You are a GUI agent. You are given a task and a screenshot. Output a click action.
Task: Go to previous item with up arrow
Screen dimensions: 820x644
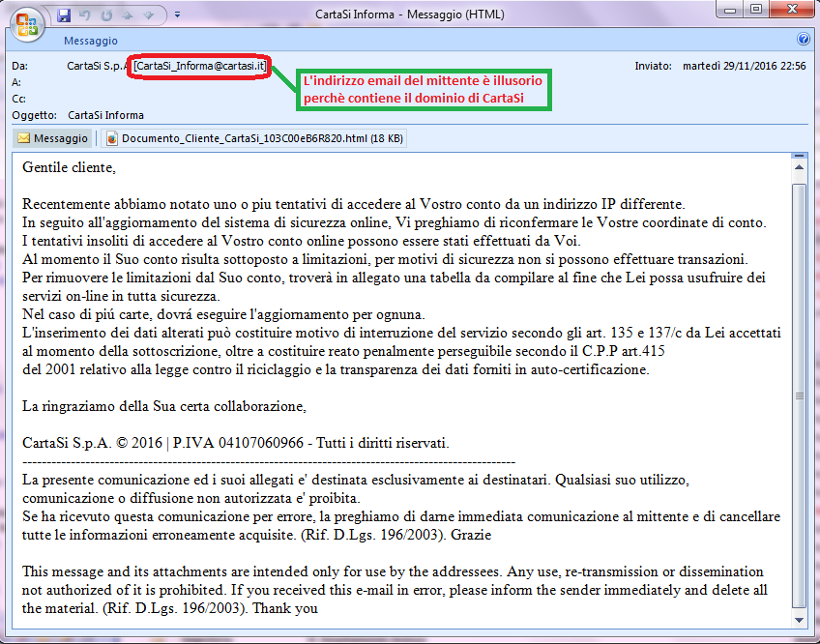point(127,15)
